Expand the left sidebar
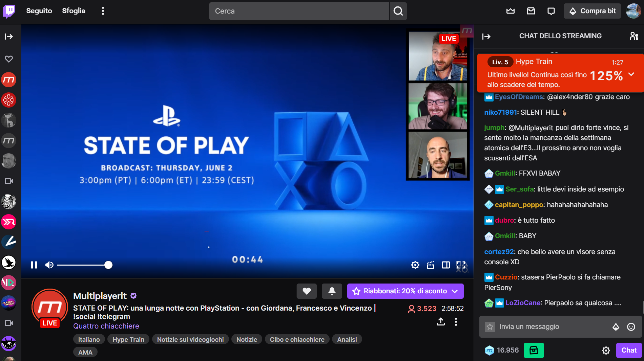The width and height of the screenshot is (644, 361). coord(9,37)
